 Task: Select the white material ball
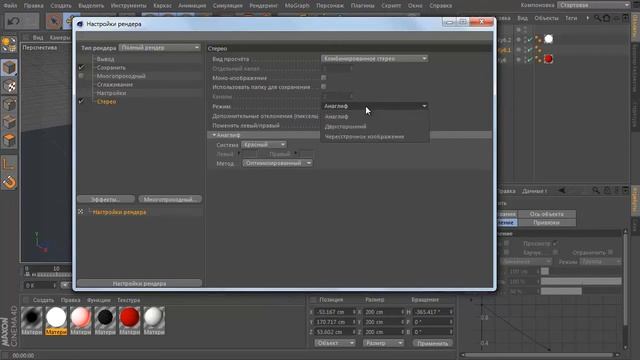tap(56, 318)
